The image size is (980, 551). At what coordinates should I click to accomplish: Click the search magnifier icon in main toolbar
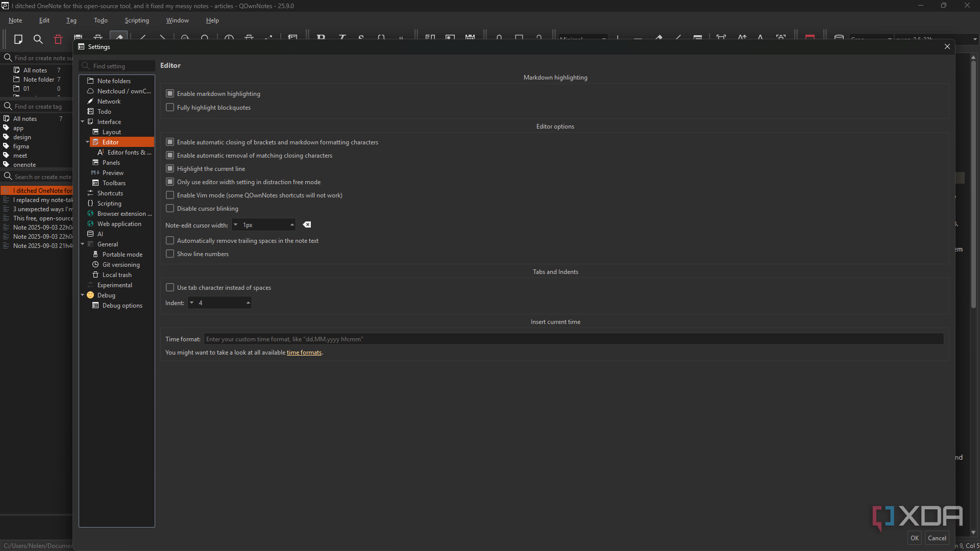tap(38, 39)
